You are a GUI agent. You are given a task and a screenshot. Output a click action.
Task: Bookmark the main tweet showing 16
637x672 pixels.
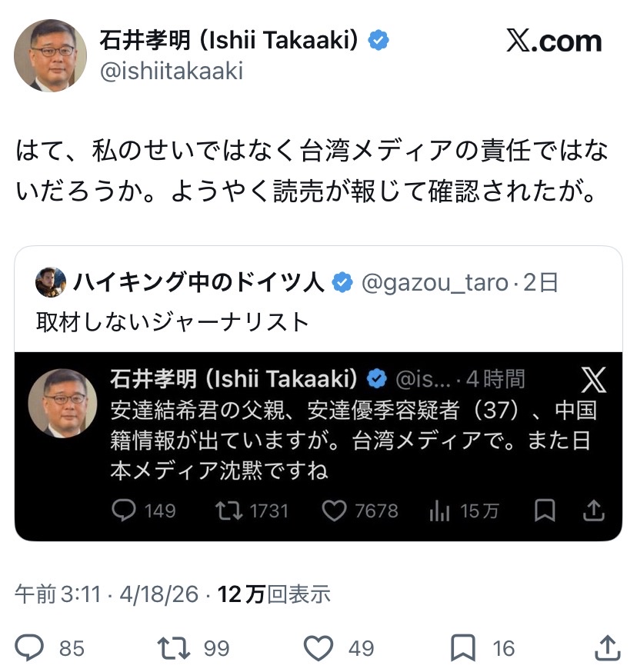462,647
